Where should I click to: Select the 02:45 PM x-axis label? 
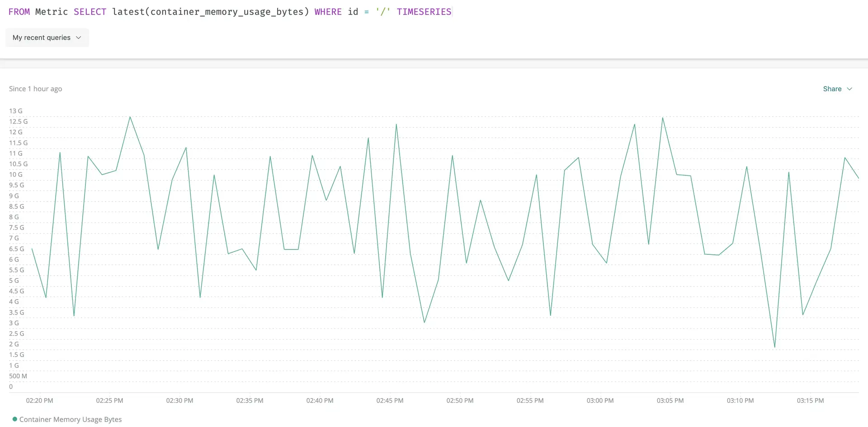coord(390,400)
